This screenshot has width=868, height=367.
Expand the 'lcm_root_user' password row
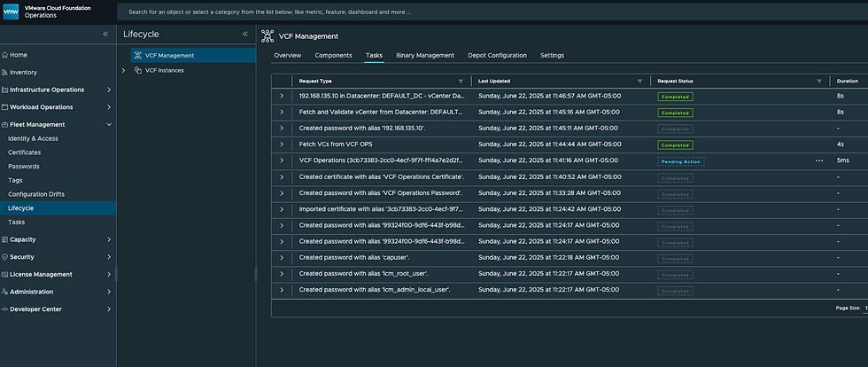pos(282,274)
